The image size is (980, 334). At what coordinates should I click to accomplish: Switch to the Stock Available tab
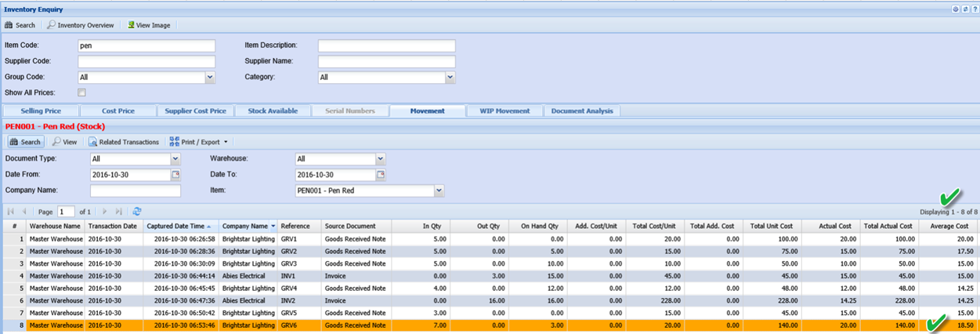tap(273, 111)
